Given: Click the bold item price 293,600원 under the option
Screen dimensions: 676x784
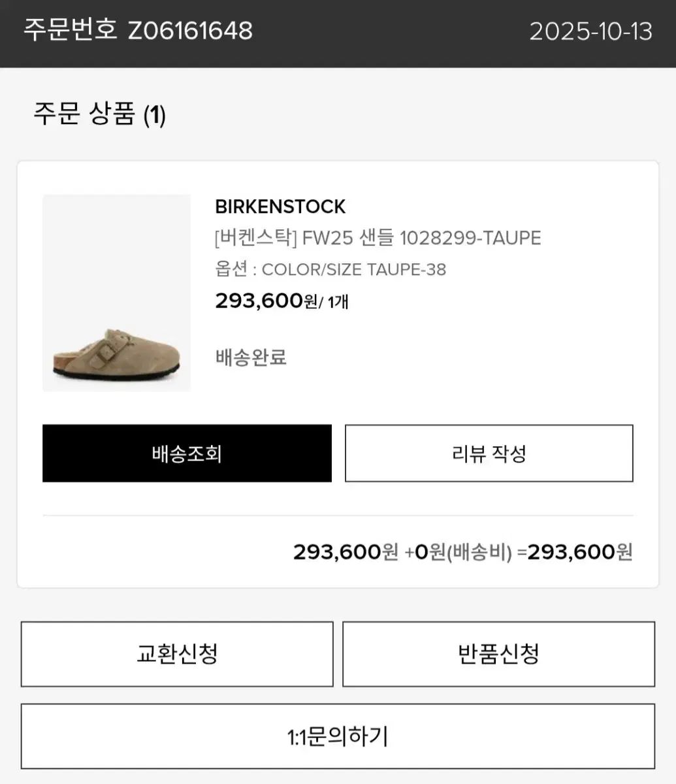Looking at the screenshot, I should 266,301.
